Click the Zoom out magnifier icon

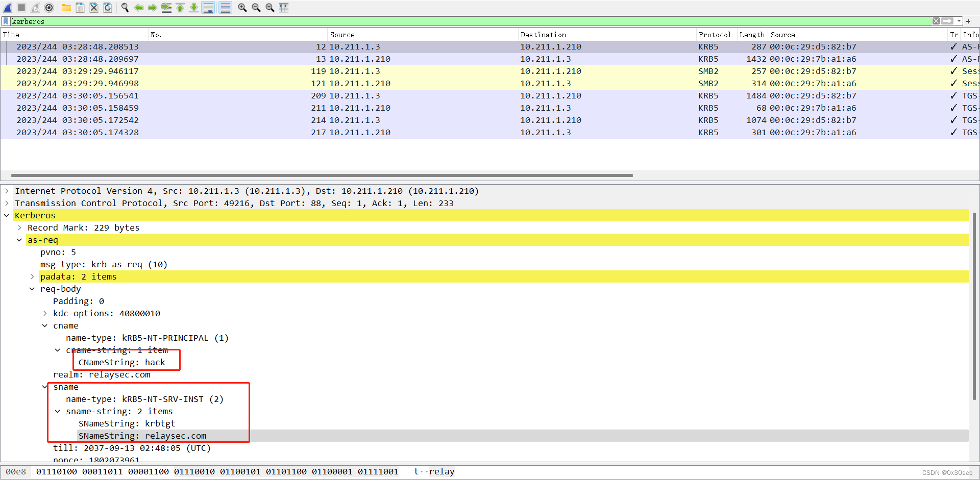tap(256, 8)
